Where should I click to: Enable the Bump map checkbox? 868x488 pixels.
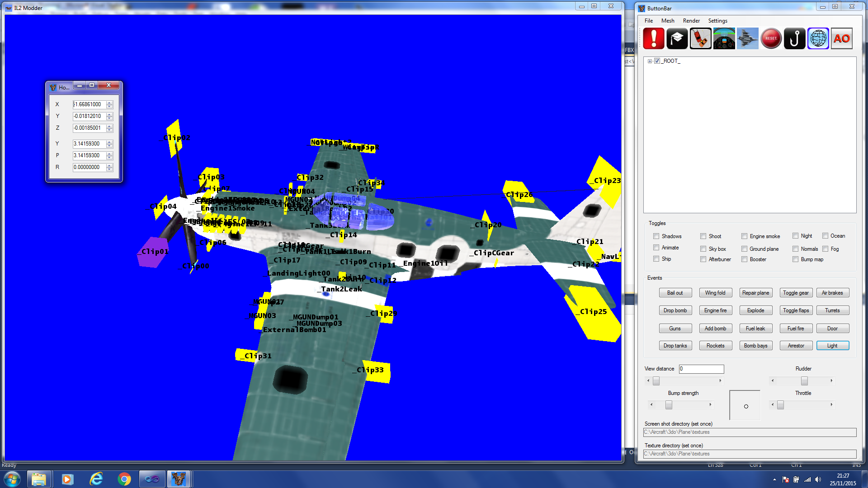click(795, 259)
